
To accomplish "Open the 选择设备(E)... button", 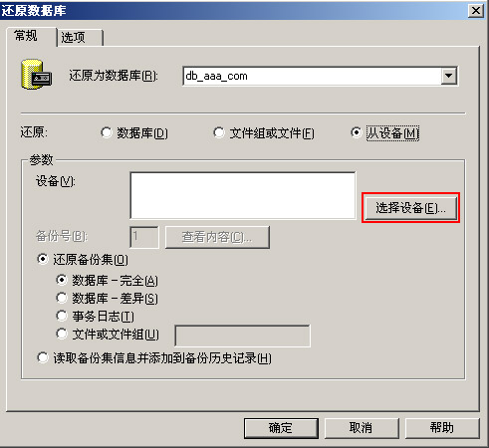I will [x=410, y=208].
